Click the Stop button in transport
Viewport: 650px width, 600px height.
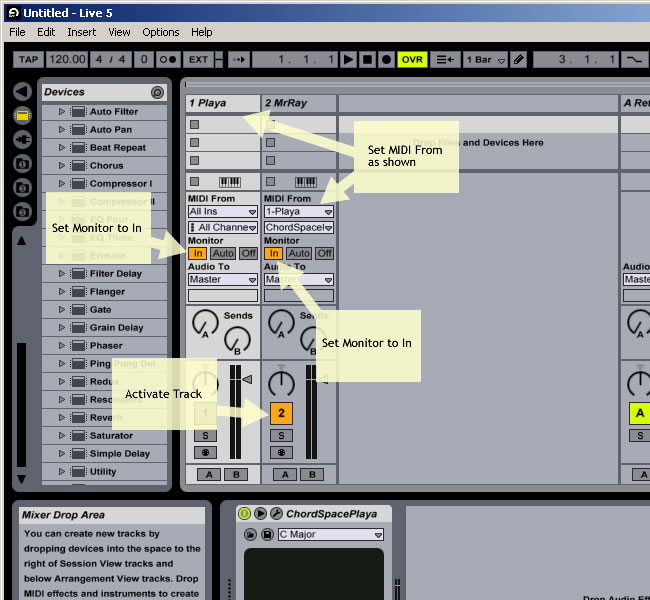367,60
